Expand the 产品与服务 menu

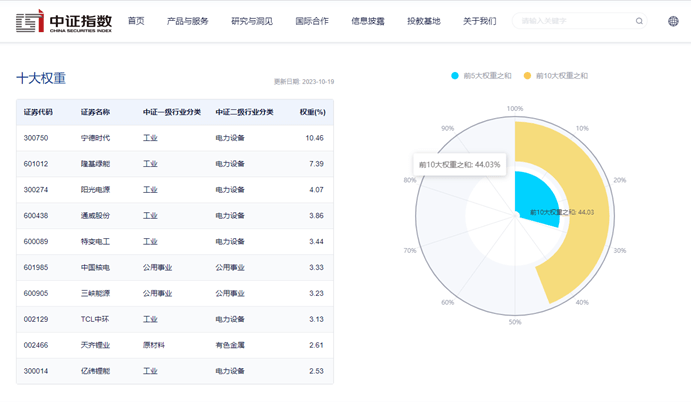coord(188,21)
